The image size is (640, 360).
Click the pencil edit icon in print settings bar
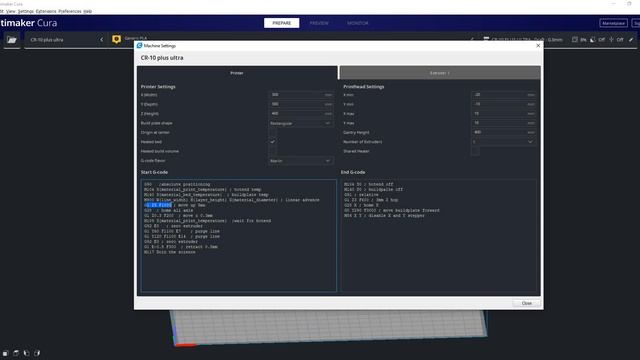pos(631,40)
